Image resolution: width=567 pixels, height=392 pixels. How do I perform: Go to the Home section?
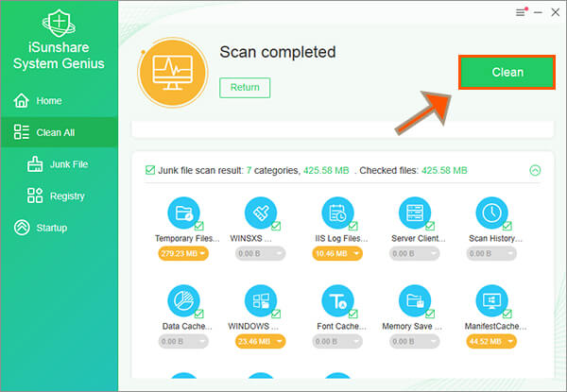tap(47, 101)
